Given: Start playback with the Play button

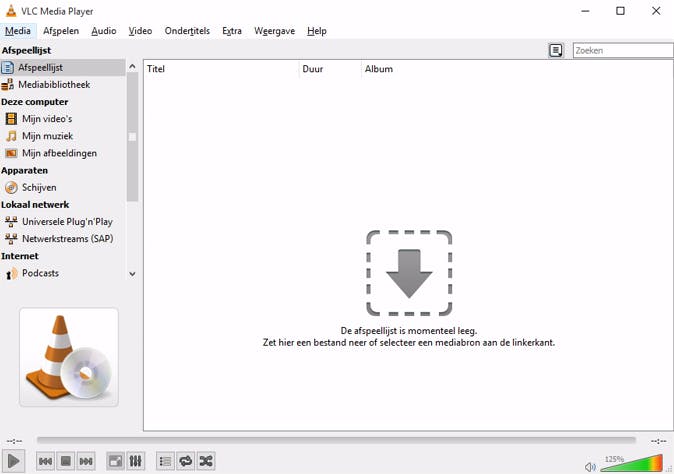Looking at the screenshot, I should click(x=13, y=461).
